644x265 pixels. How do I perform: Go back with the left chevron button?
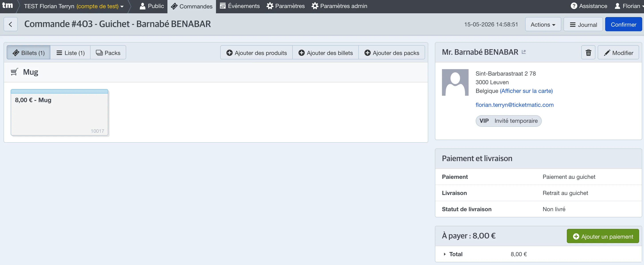(10, 24)
